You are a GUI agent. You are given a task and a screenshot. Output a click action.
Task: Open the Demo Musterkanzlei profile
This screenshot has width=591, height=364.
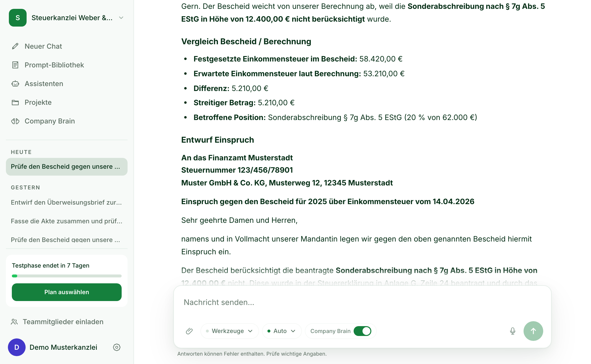63,347
